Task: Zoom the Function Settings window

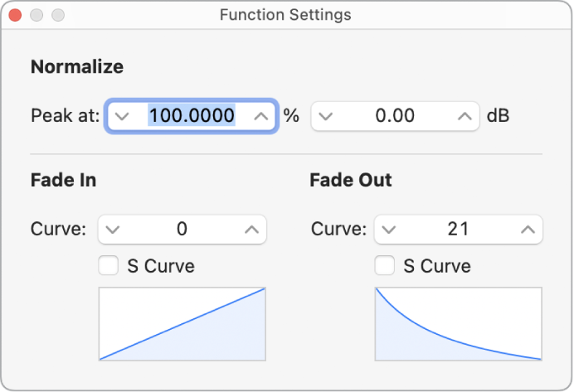Action: [x=57, y=15]
